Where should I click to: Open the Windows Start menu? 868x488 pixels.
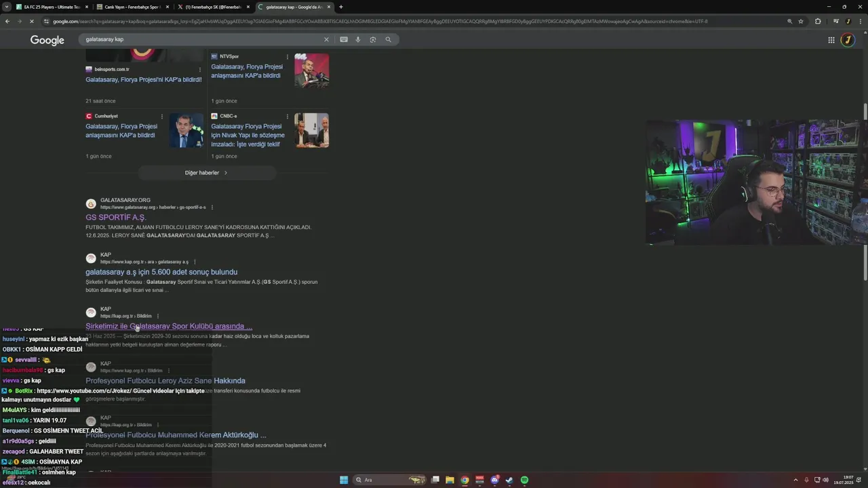click(x=344, y=480)
